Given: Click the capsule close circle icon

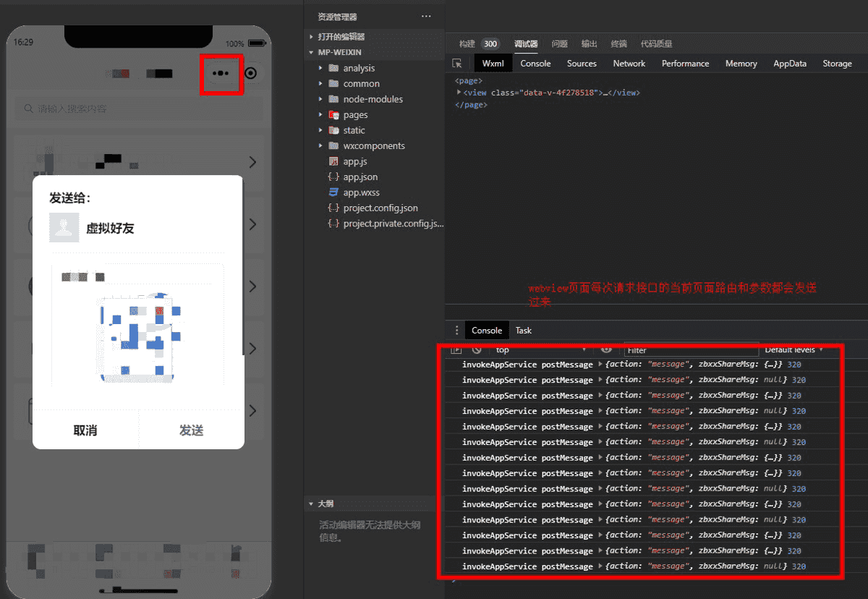Looking at the screenshot, I should 251,73.
